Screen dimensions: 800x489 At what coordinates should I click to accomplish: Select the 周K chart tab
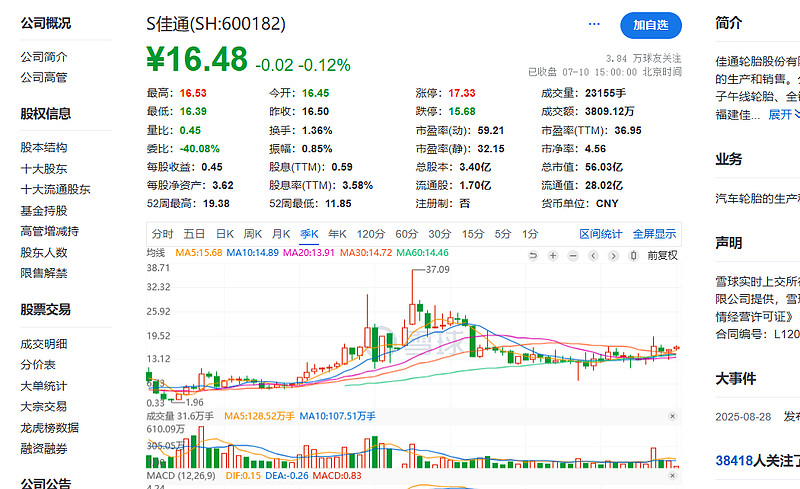pyautogui.click(x=253, y=234)
